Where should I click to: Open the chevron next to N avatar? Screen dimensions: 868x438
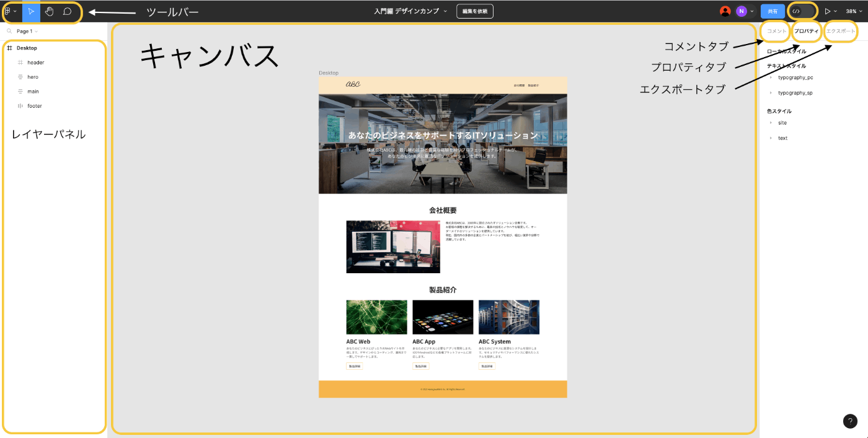[752, 11]
